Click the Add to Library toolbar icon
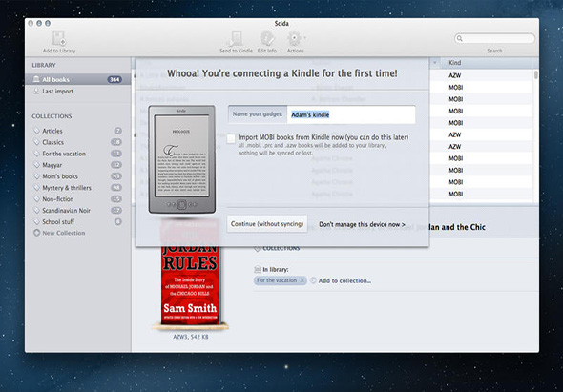The image size is (563, 392). coord(58,38)
